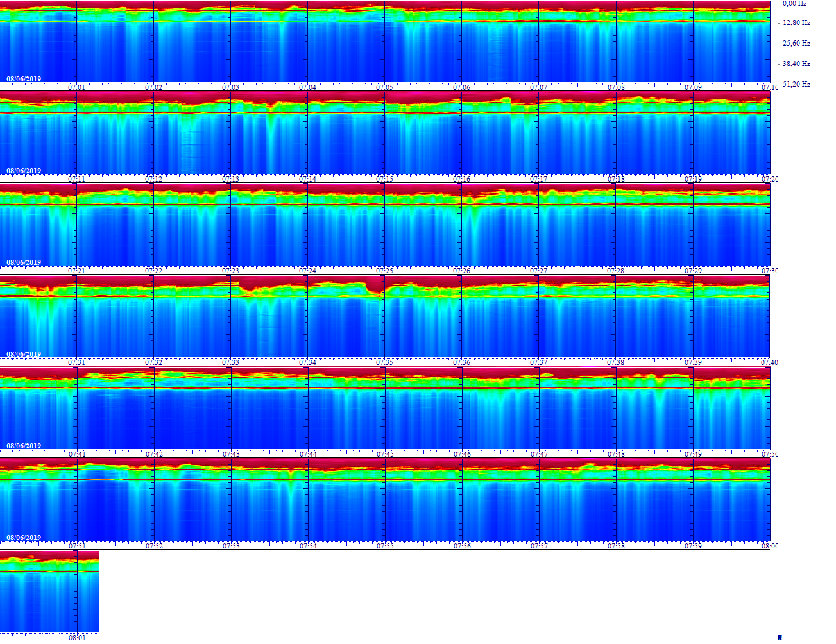Screen dimensions: 836x644
Task: Click the 07:42 time marker label
Action: coord(154,454)
